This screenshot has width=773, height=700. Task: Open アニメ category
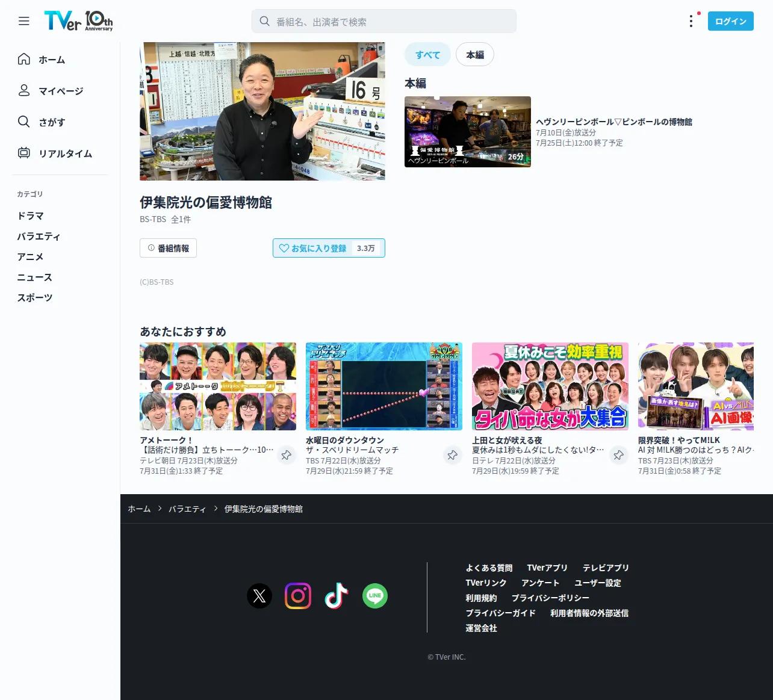coord(31,256)
